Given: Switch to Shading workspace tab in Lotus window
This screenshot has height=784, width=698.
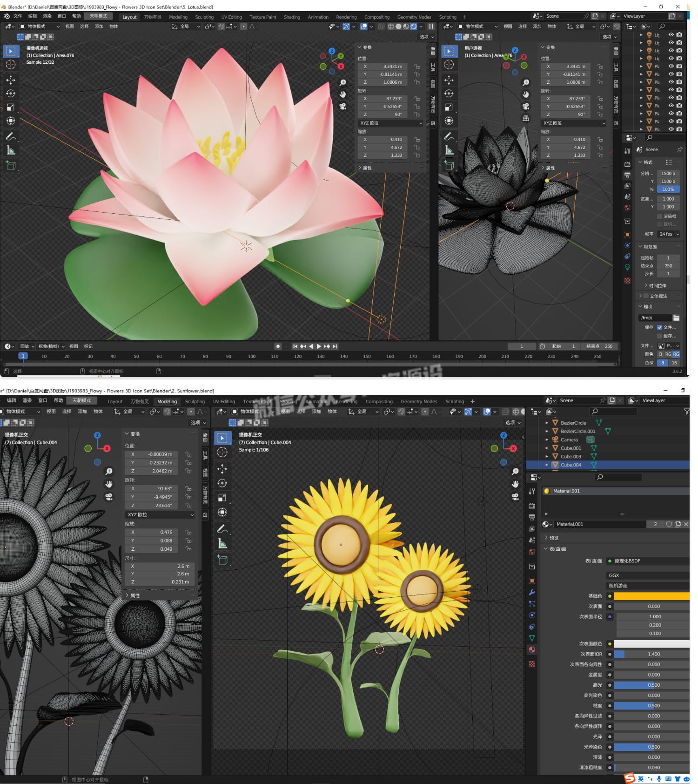Looking at the screenshot, I should (292, 17).
